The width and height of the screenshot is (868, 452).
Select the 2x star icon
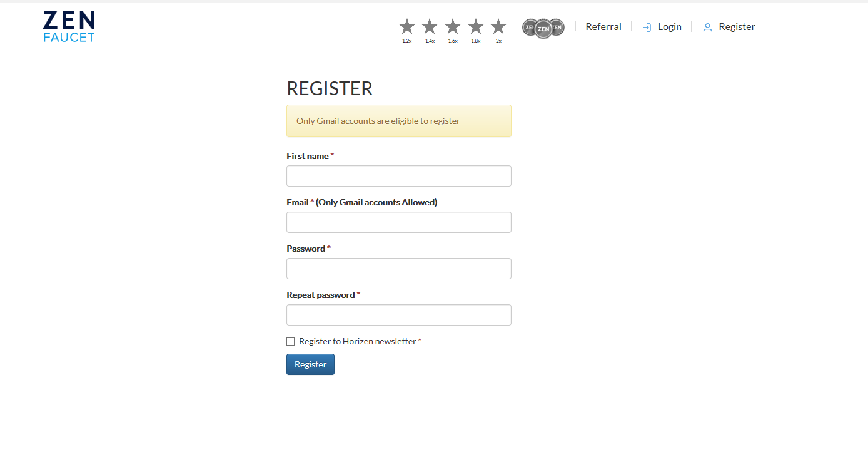click(x=498, y=26)
